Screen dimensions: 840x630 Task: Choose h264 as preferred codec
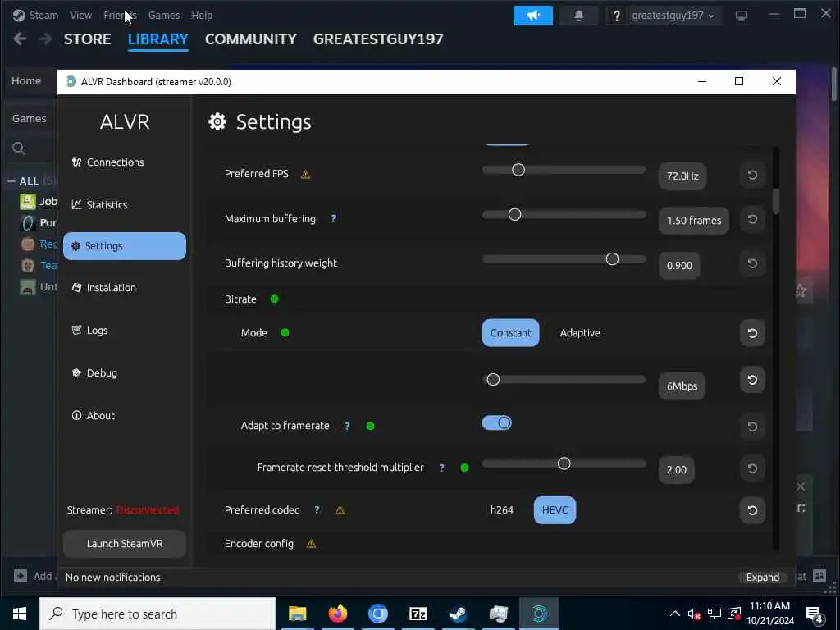(501, 510)
